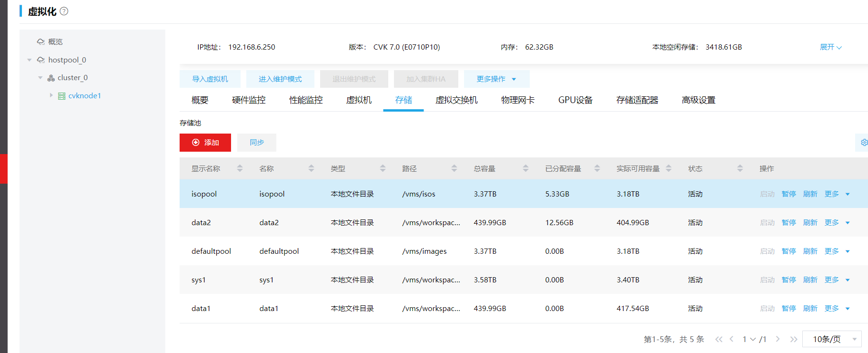Switch to the 硬件监控 tab

pos(249,100)
